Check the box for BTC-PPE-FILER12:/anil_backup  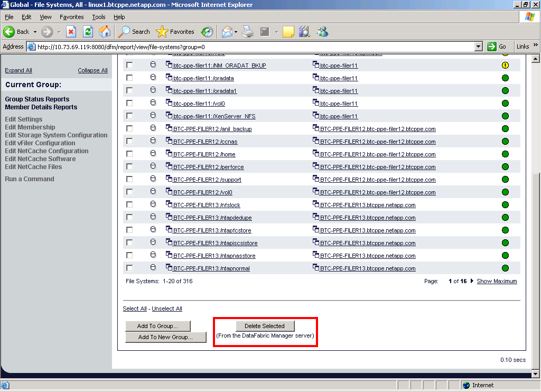(x=129, y=129)
